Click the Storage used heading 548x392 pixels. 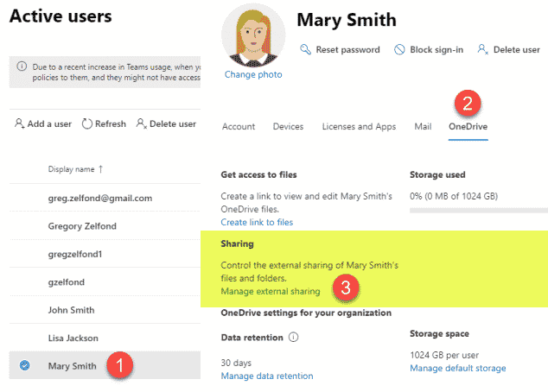click(x=437, y=174)
